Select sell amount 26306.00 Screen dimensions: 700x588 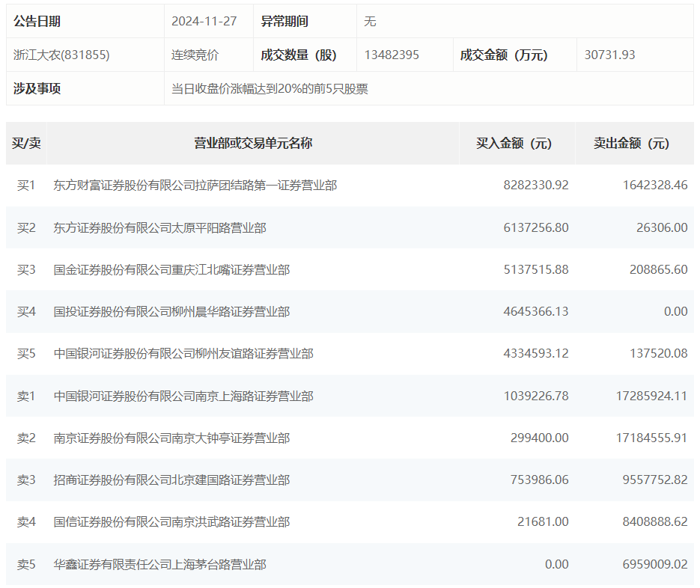(x=662, y=227)
